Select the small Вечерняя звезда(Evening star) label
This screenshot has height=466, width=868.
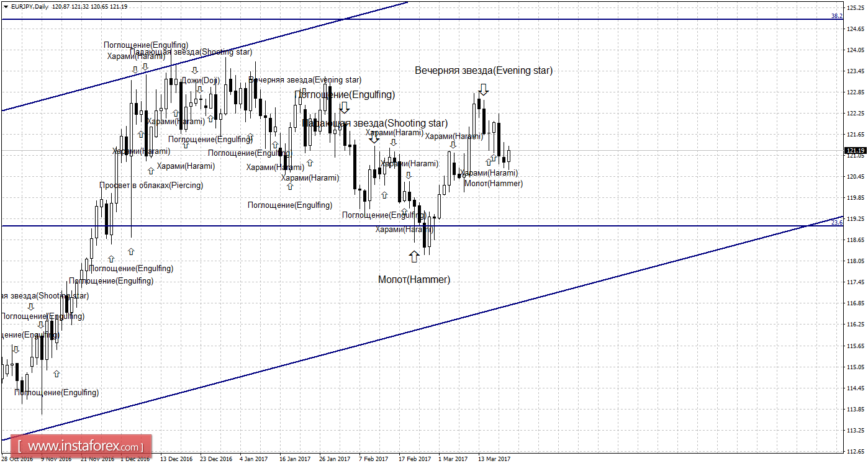305,80
